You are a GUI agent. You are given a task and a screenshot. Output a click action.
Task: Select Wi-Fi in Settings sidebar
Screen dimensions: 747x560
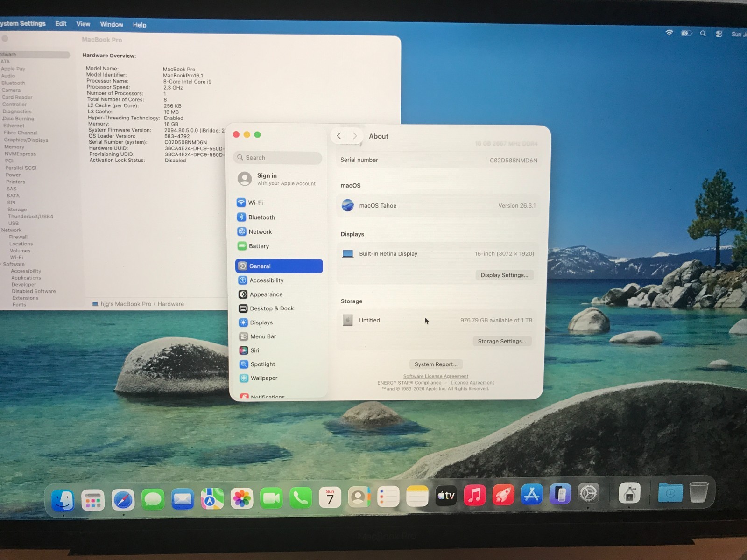point(279,203)
